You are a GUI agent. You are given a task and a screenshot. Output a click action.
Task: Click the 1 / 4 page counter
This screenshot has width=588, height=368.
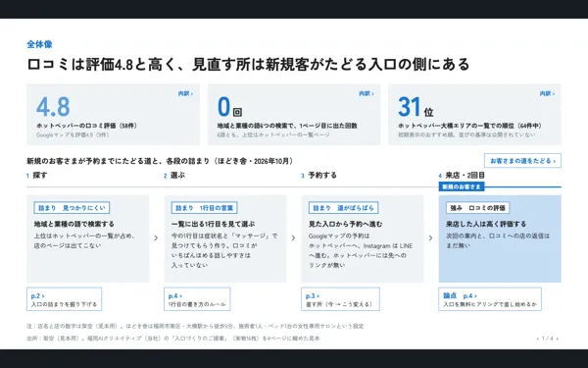point(548,339)
